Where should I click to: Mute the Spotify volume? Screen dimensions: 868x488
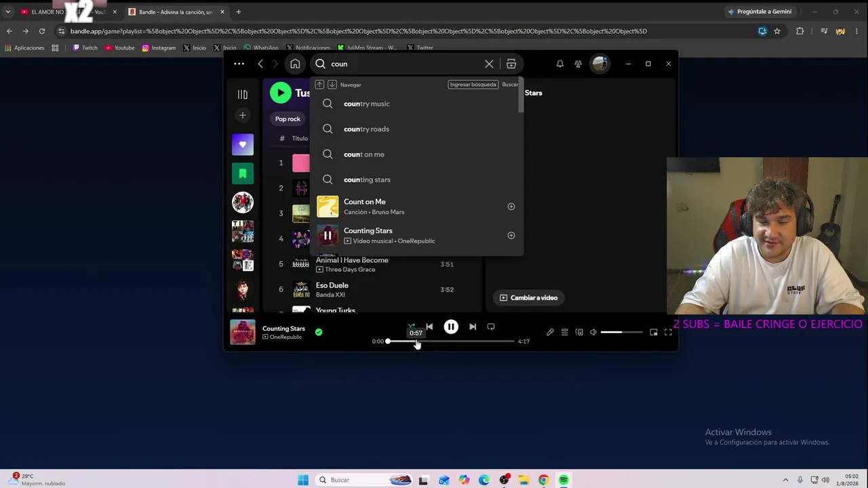point(593,332)
